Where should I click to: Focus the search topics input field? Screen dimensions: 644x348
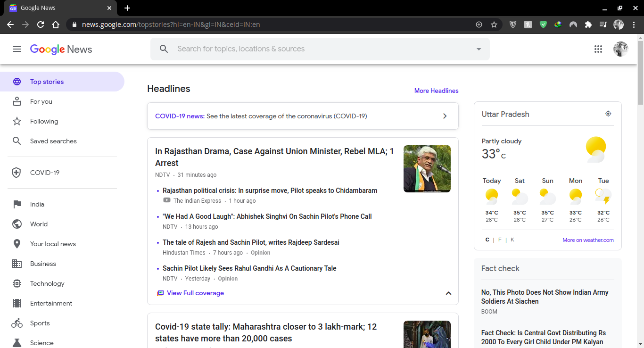click(321, 49)
